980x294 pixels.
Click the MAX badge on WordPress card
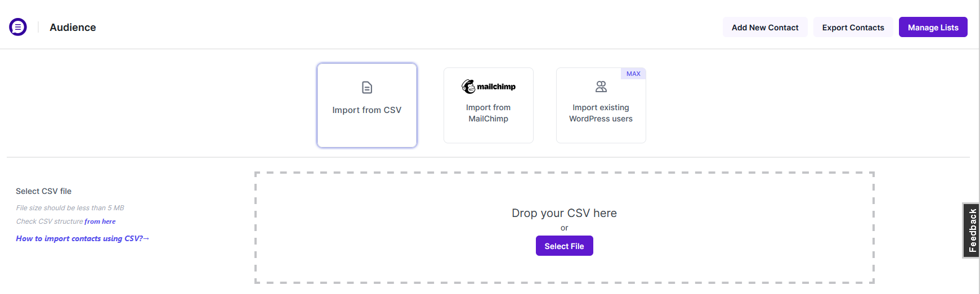633,74
